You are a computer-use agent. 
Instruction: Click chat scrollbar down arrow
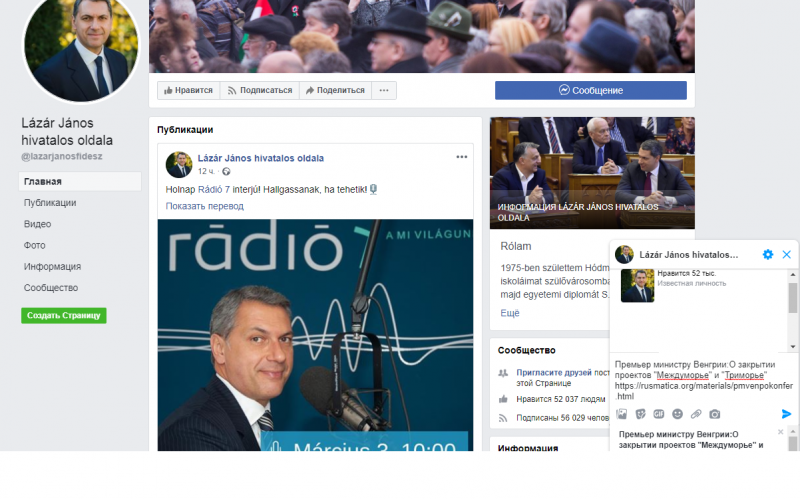(793, 347)
